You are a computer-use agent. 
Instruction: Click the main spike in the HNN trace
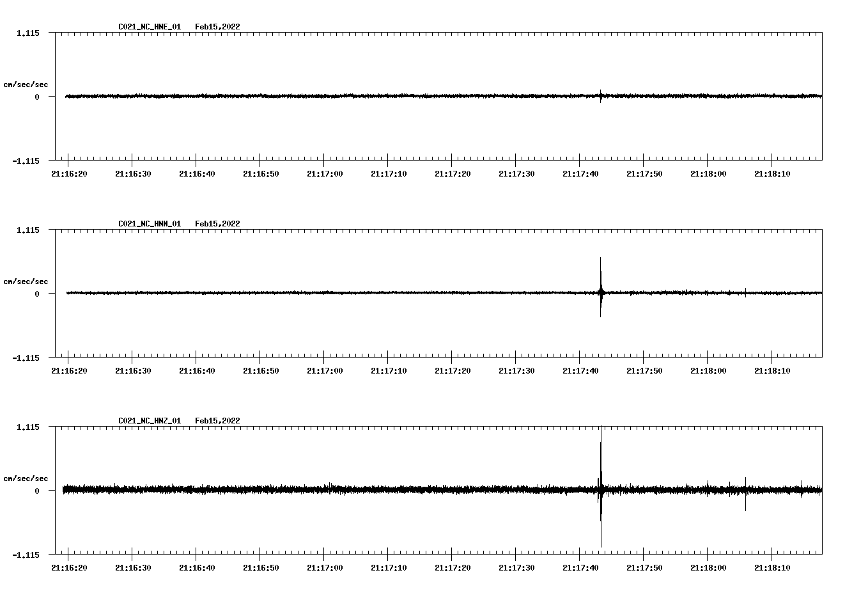601,287
